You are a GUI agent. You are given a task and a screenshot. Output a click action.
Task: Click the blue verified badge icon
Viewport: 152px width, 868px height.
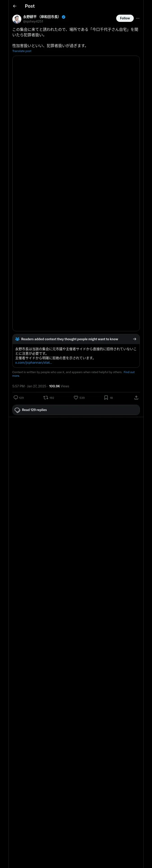(x=64, y=17)
